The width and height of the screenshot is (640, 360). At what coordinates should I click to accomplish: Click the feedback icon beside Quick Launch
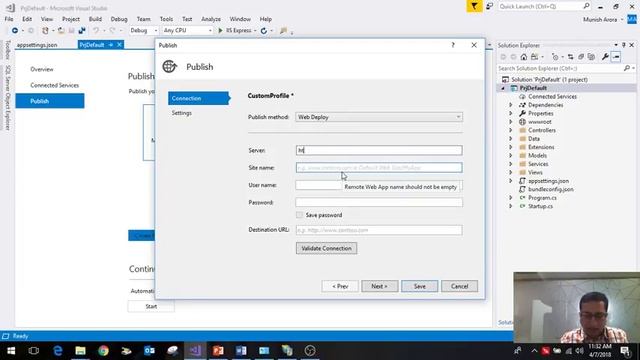coord(489,6)
